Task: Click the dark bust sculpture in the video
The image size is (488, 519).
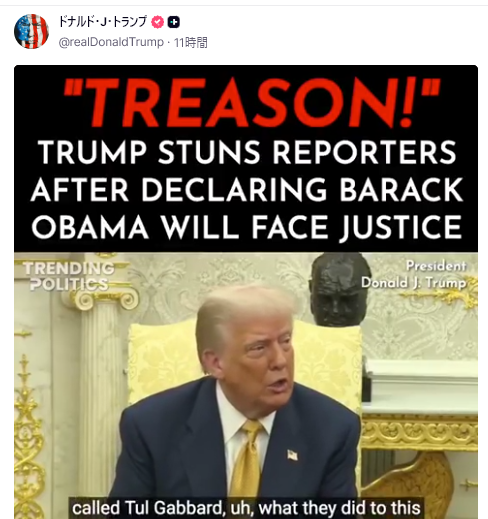Action: (x=339, y=289)
